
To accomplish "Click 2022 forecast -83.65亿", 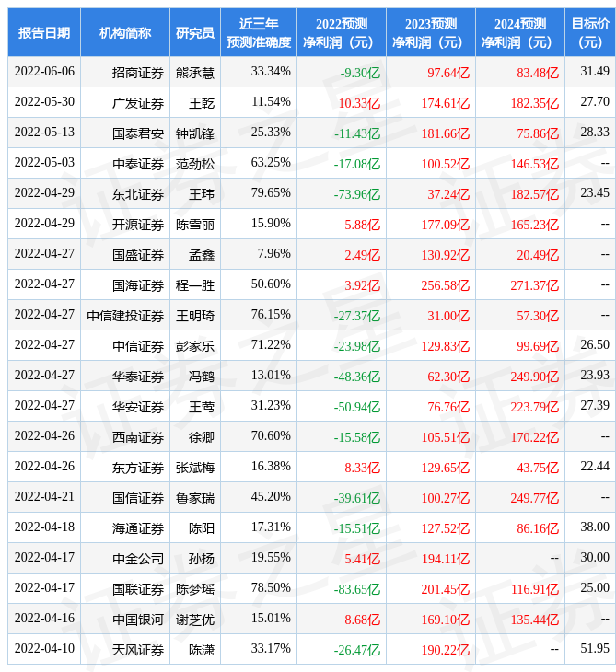I will click(357, 590).
